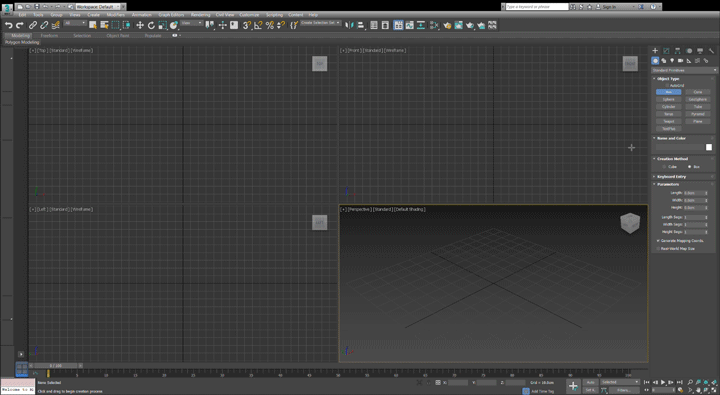Open the selection filter All dropdown

click(75, 23)
